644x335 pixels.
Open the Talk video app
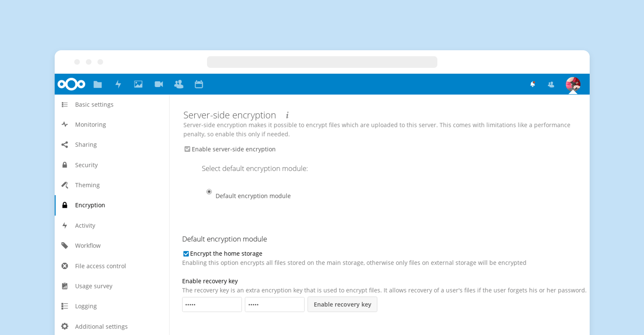point(158,84)
